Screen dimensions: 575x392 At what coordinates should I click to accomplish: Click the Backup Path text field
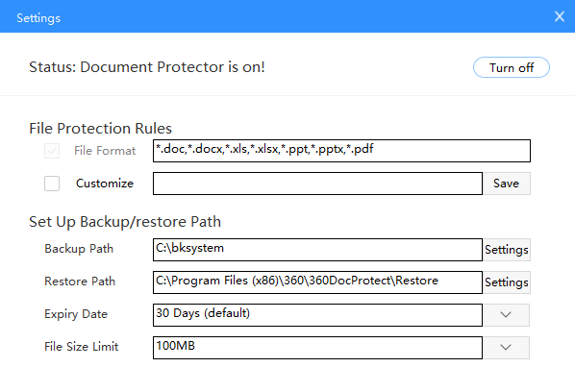[x=317, y=250]
